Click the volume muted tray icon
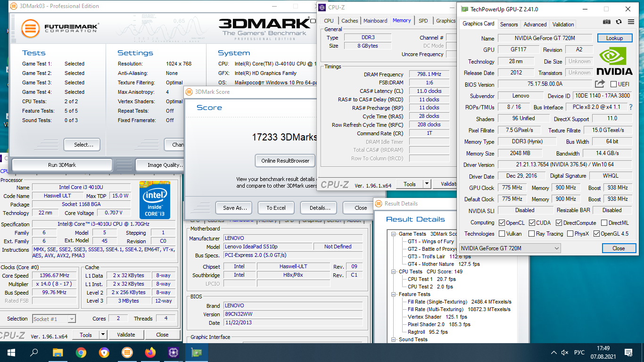This screenshot has width=644, height=362. [565, 353]
